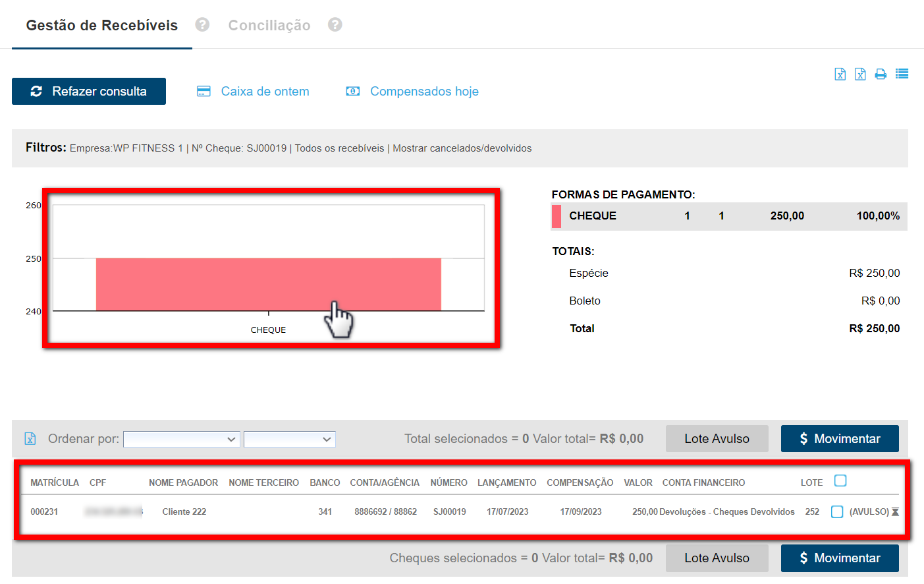Screen dimensions: 924x584
Task: Open the list view icon at top right
Action: pyautogui.click(x=902, y=74)
